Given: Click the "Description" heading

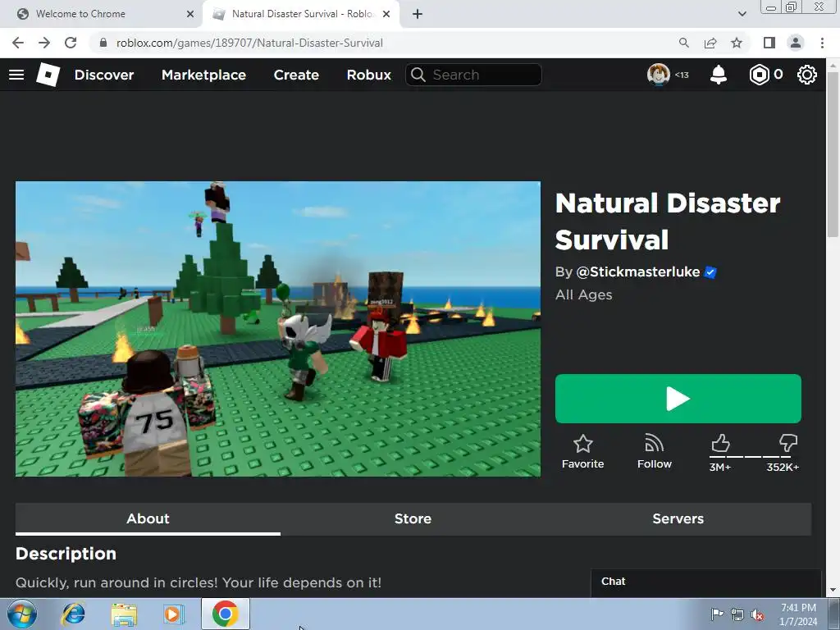Looking at the screenshot, I should [66, 554].
